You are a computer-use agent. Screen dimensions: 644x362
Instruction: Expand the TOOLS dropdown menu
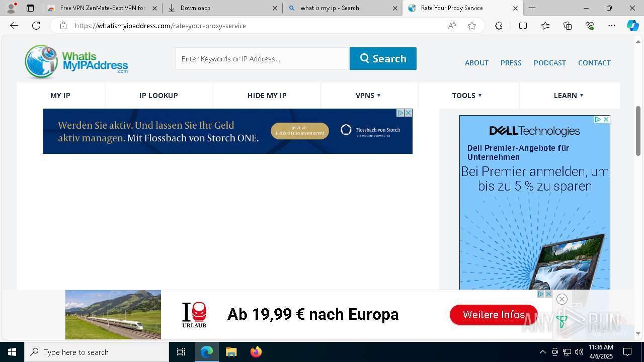coord(467,96)
